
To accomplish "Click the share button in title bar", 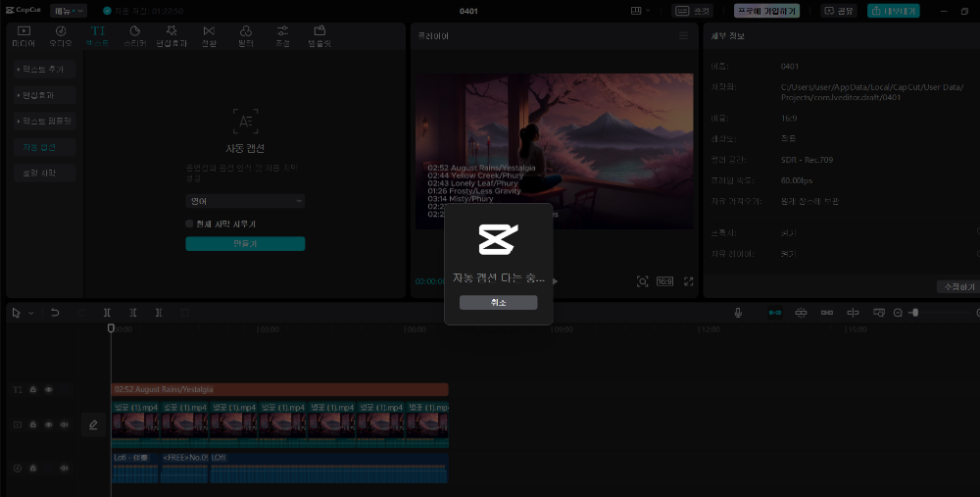I will pos(838,11).
